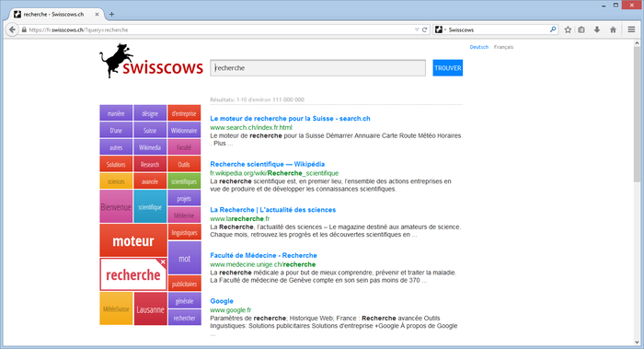Image resolution: width=644 pixels, height=349 pixels.
Task: Click the magnifier in browser search box
Action: click(x=553, y=29)
